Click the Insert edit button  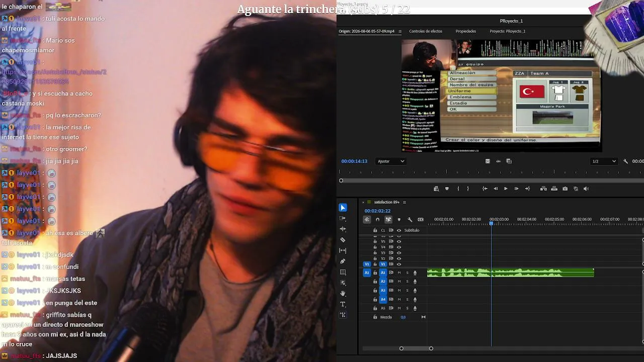point(543,189)
